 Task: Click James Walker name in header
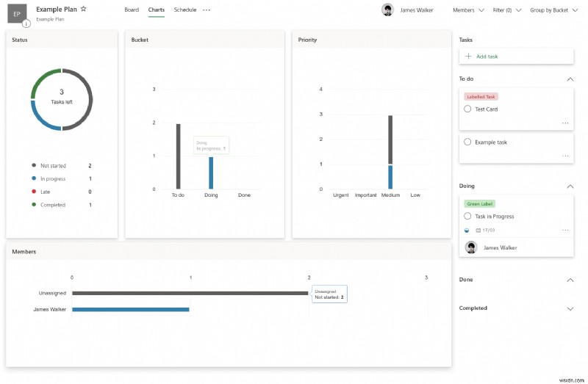pos(417,10)
